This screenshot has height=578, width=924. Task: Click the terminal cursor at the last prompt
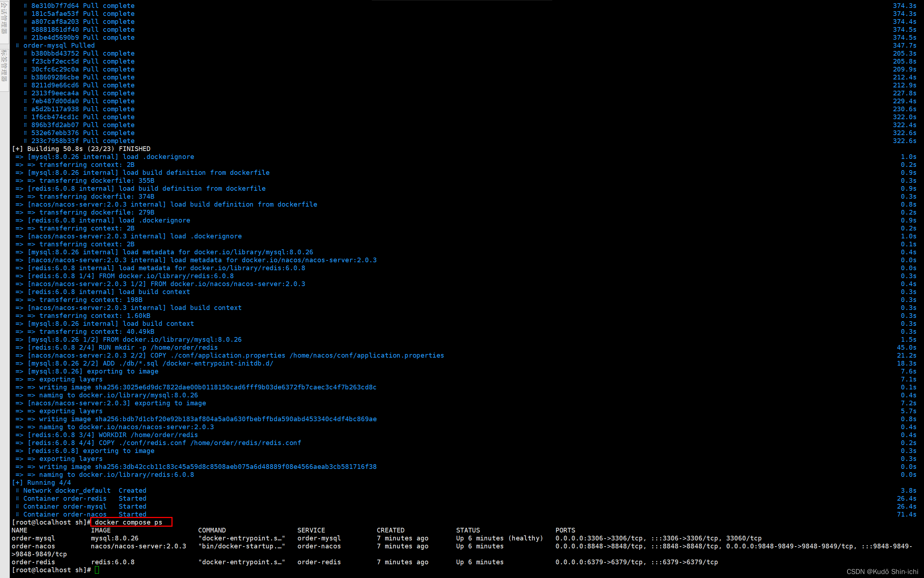[x=97, y=570]
